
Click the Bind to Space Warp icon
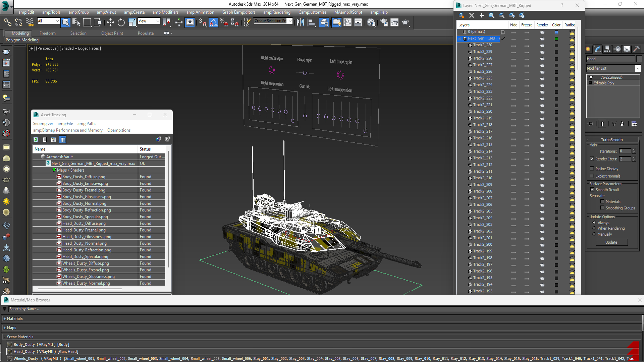click(30, 22)
